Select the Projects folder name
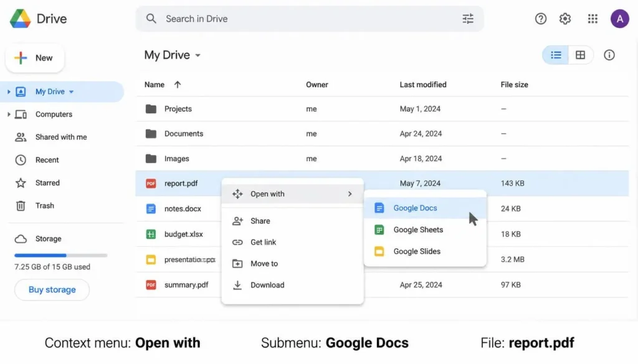The height and width of the screenshot is (364, 638). [x=178, y=109]
